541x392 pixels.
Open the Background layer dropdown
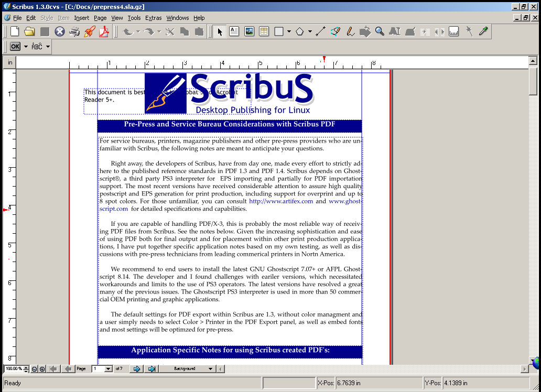pyautogui.click(x=188, y=368)
